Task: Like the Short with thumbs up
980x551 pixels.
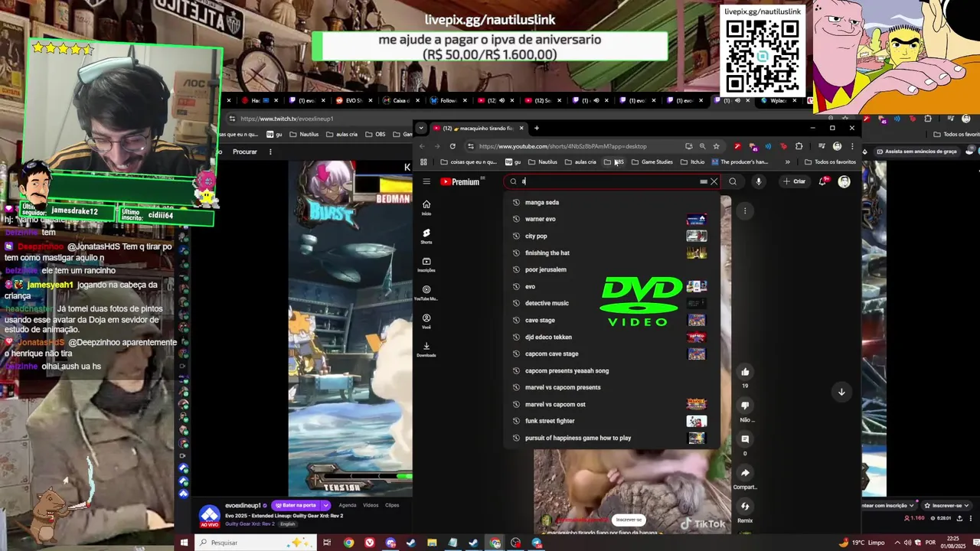Action: click(x=745, y=372)
